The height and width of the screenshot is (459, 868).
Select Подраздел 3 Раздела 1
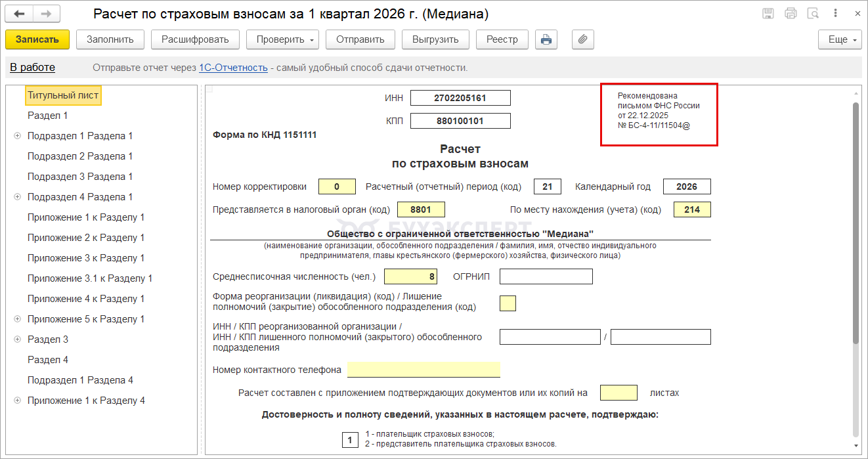80,177
